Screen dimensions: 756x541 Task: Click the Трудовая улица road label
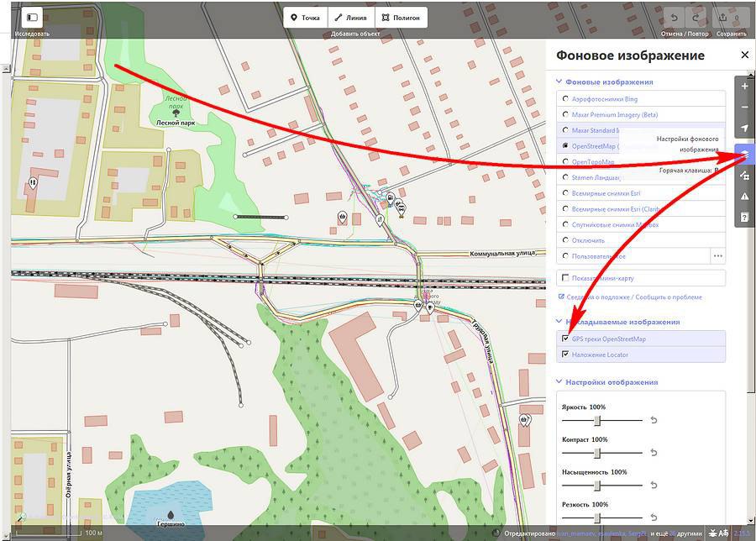point(483,341)
